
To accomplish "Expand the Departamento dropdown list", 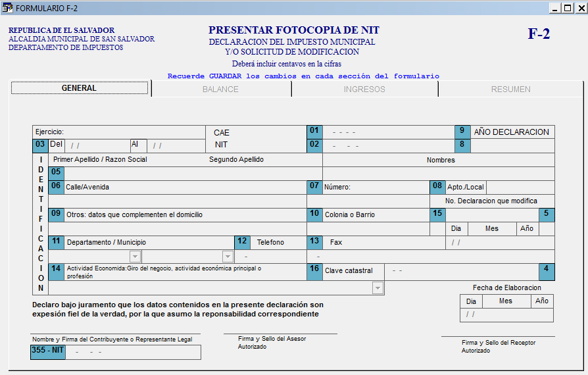I will coord(135,257).
